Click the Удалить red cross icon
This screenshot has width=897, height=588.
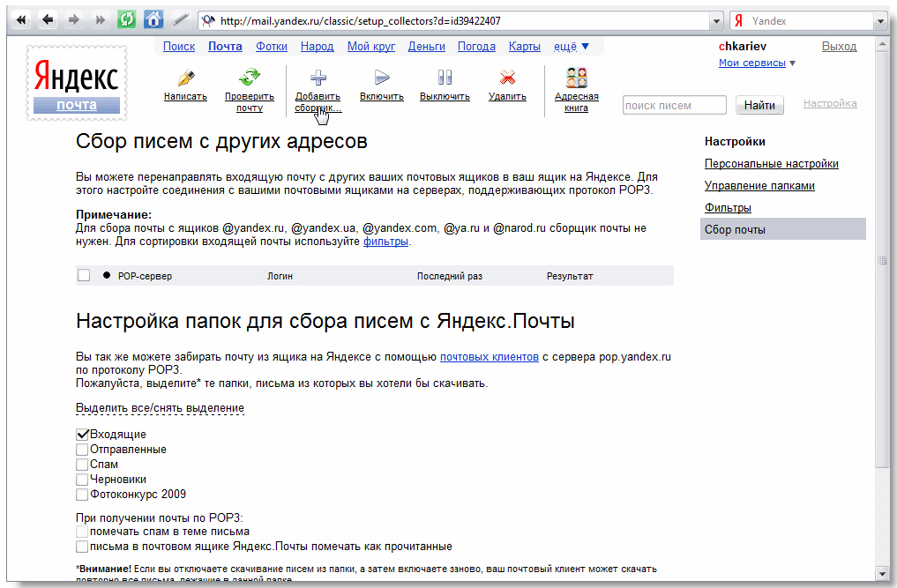[x=507, y=78]
